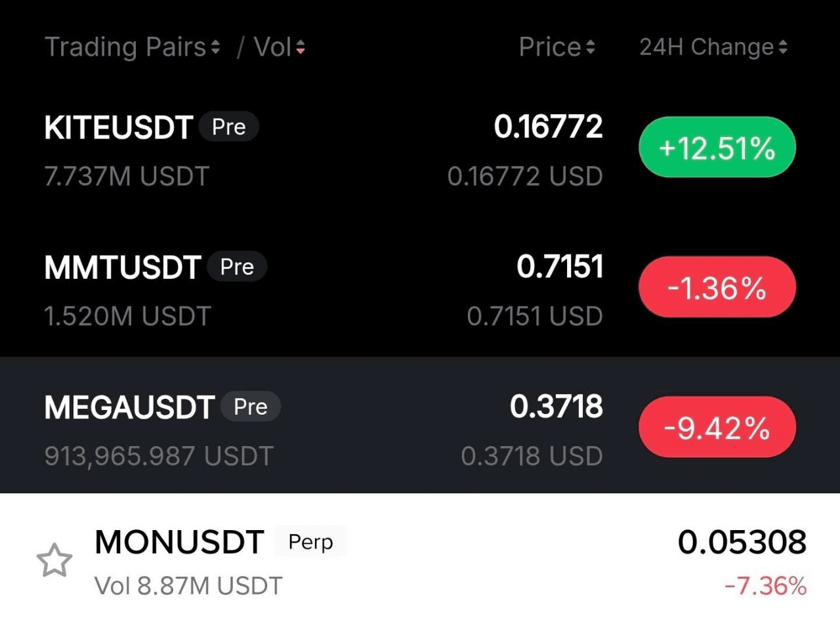Sort by Trading Pairs arrow icon

215,47
